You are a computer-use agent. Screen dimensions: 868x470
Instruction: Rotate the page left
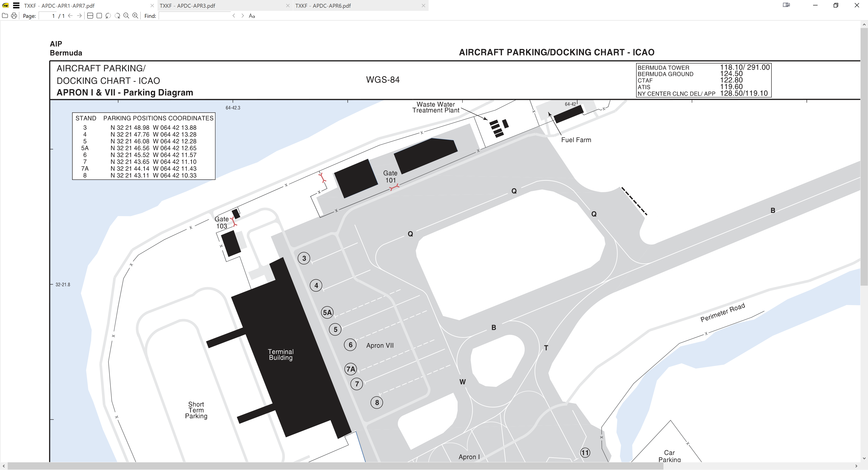pos(108,16)
